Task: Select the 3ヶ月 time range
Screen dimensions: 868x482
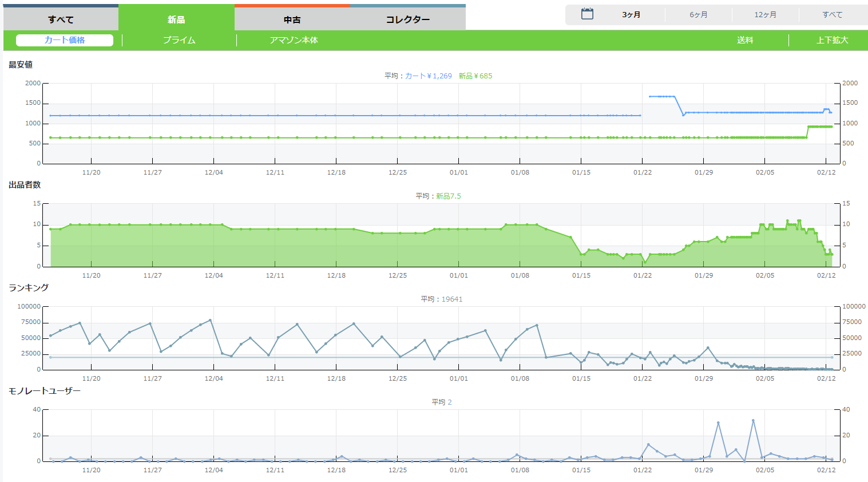Action: pos(631,15)
